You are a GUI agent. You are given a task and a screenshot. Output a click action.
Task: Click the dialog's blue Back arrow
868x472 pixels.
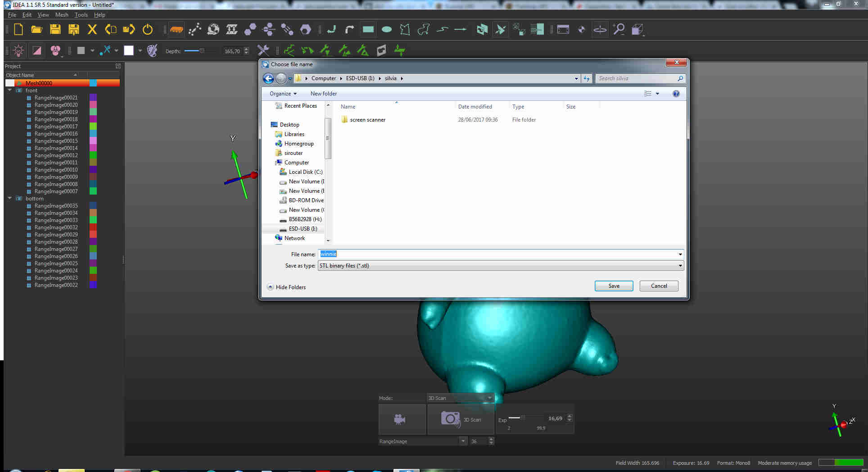268,78
